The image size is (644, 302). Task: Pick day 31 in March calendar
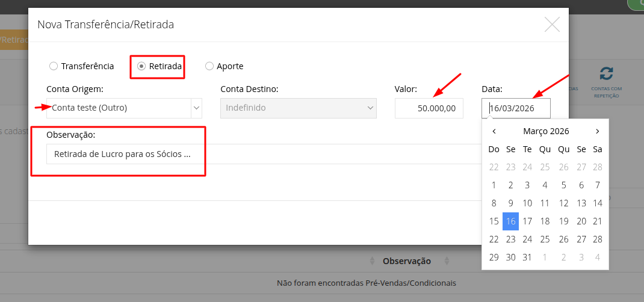coord(527,257)
